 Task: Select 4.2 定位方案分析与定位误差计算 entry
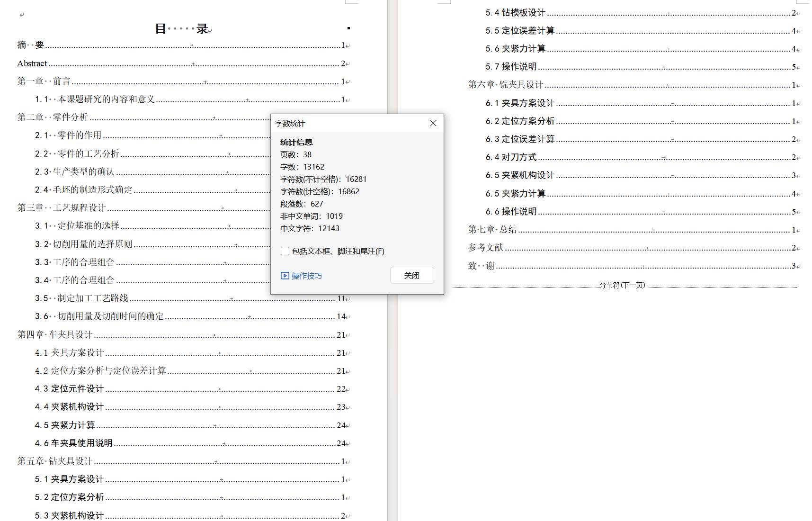click(x=192, y=370)
